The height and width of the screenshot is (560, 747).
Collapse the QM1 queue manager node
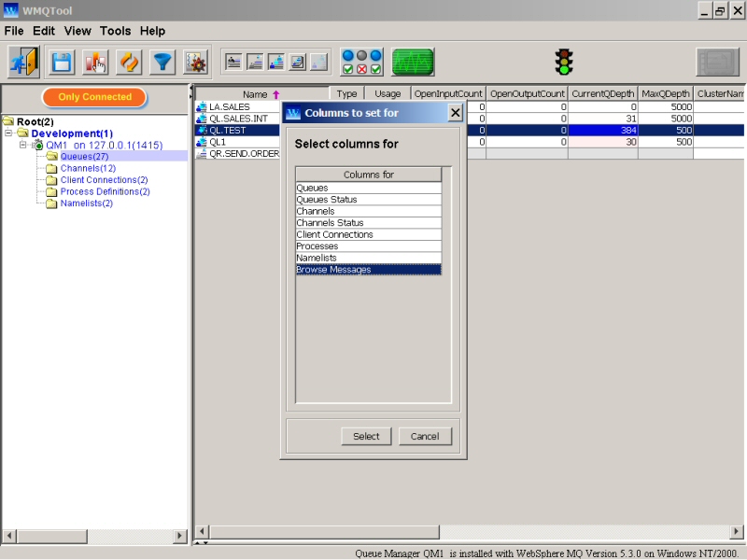pos(22,145)
